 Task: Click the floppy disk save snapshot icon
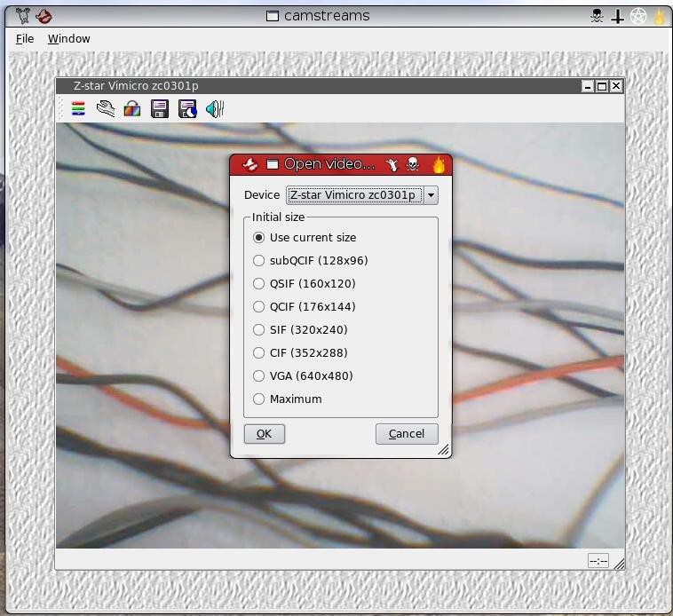click(160, 108)
